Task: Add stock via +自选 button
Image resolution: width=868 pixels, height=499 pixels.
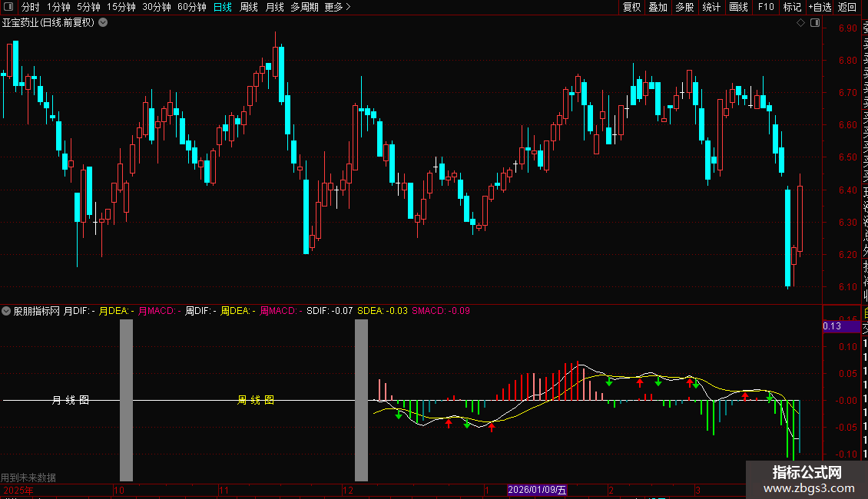Action: click(820, 7)
